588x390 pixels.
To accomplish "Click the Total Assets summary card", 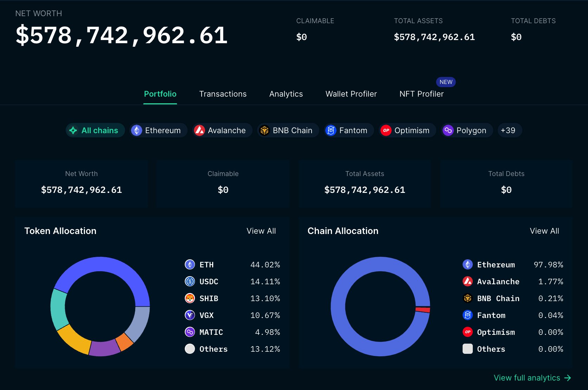I will (365, 183).
